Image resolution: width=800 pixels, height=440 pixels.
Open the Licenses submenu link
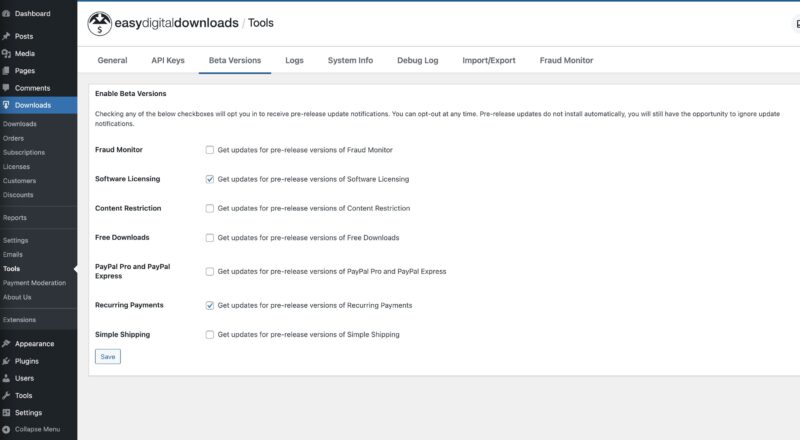click(x=16, y=167)
